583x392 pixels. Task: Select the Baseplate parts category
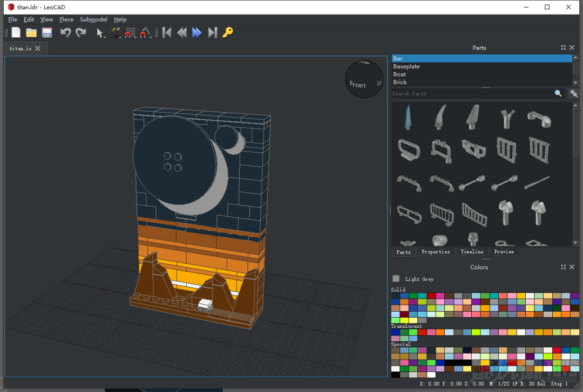482,66
